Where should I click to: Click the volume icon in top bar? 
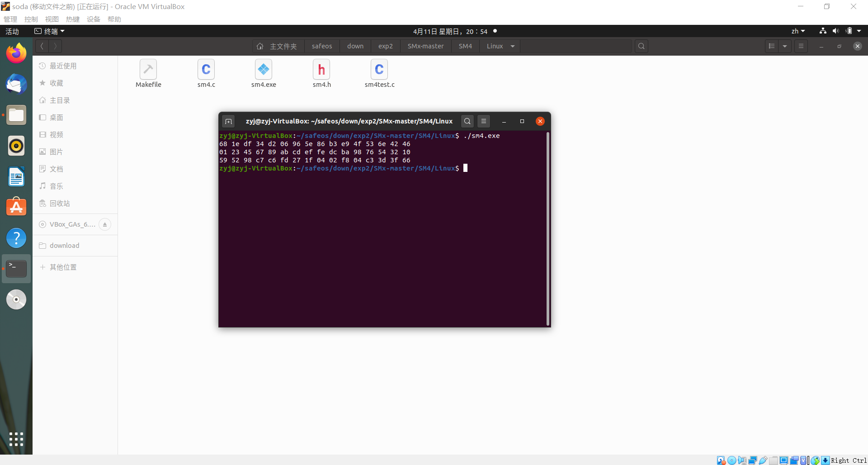(x=835, y=31)
